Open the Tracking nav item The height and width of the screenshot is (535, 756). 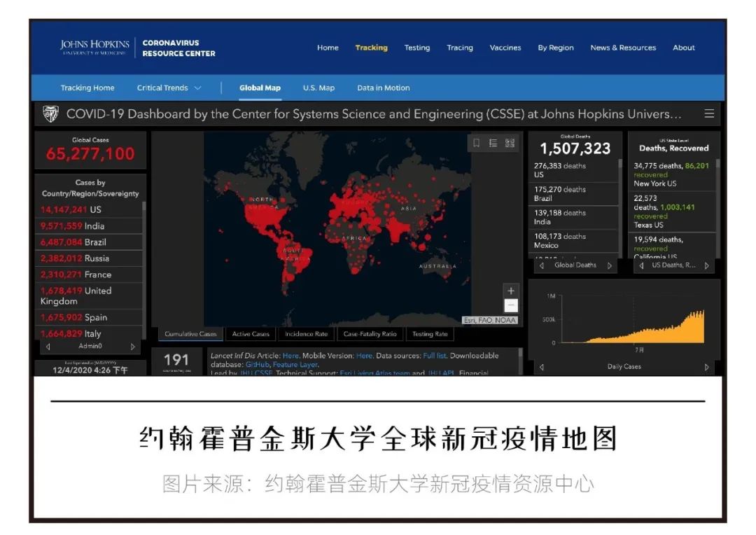[371, 48]
